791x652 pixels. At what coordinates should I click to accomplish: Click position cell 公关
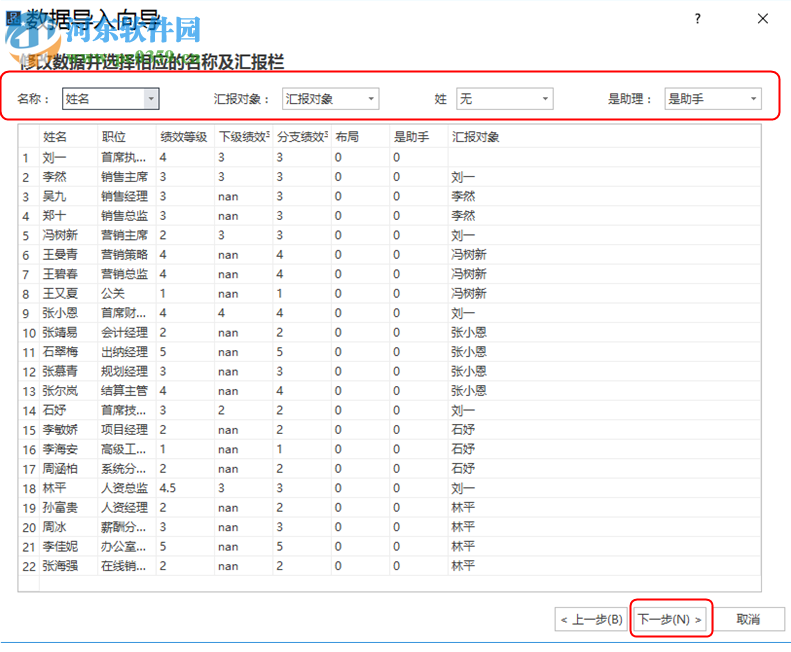click(127, 294)
